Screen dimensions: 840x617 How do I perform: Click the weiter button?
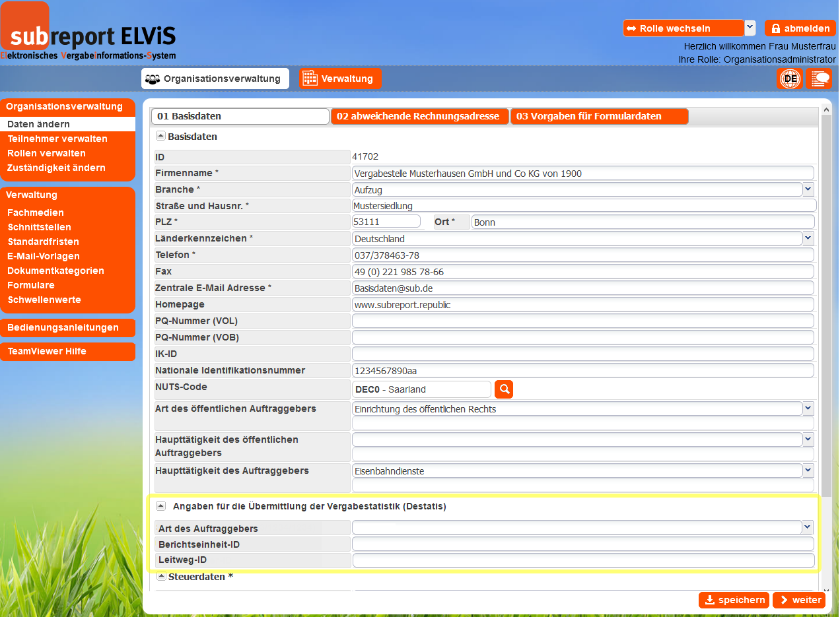[x=799, y=600]
